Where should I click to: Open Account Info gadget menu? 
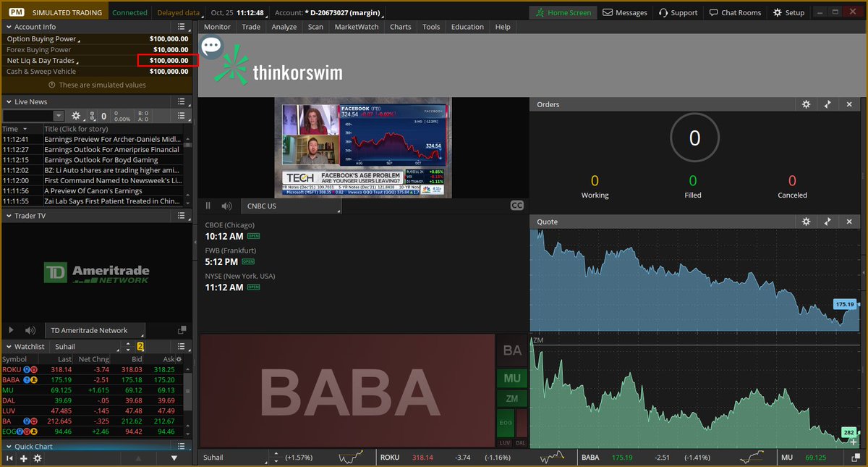pyautogui.click(x=181, y=27)
